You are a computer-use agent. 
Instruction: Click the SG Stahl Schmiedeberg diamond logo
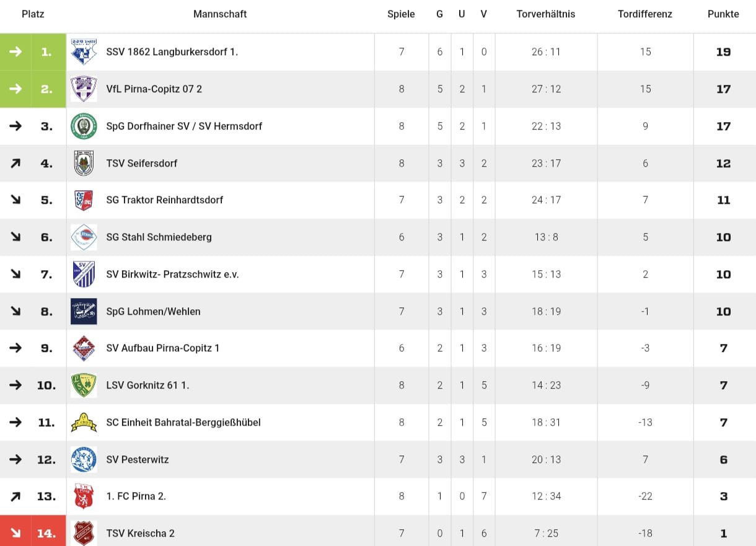(84, 237)
